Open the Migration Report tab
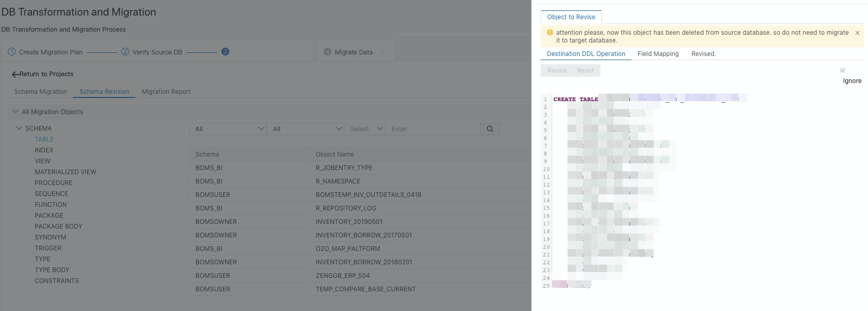 pyautogui.click(x=166, y=92)
